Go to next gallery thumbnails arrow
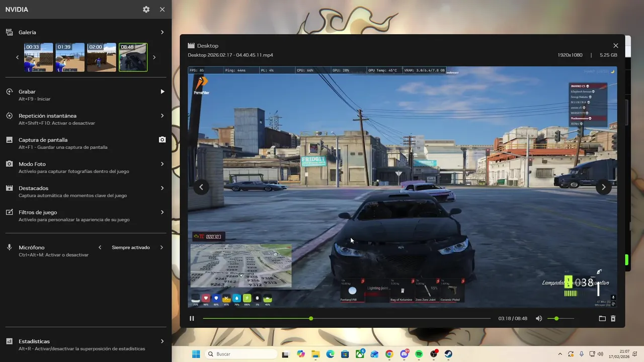Viewport: 644px width, 362px height. click(154, 57)
